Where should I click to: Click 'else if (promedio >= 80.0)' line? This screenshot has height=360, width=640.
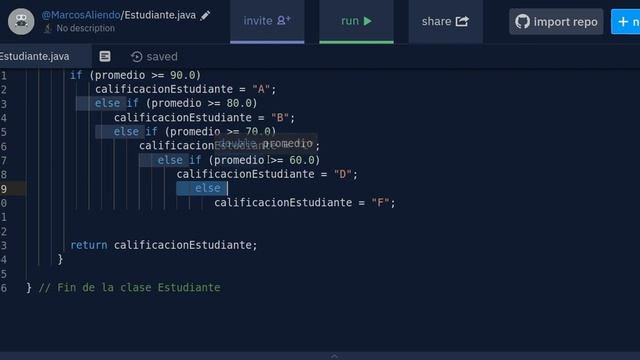tap(176, 103)
